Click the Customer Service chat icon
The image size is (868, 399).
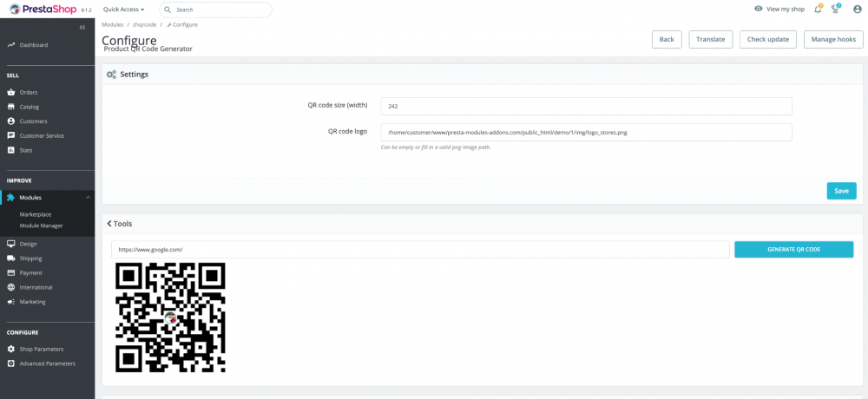(10, 135)
